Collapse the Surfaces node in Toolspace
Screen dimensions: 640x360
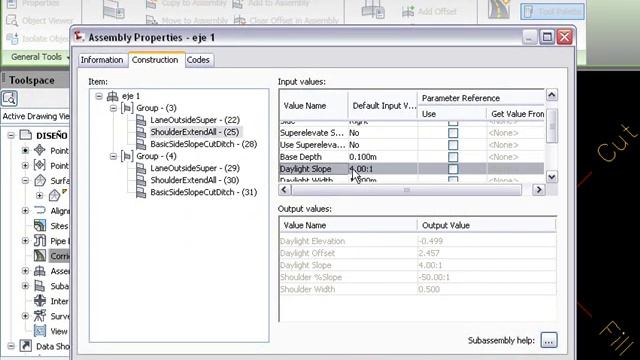[25, 180]
